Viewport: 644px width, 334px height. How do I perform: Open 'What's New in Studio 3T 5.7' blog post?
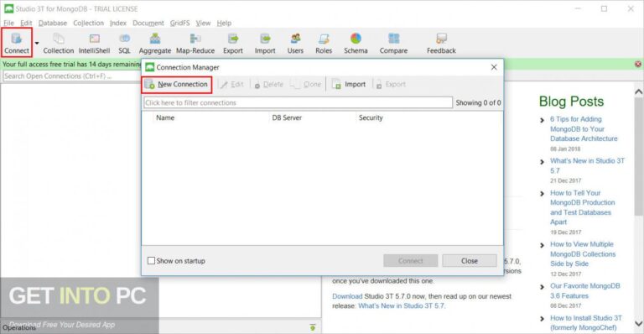click(587, 165)
